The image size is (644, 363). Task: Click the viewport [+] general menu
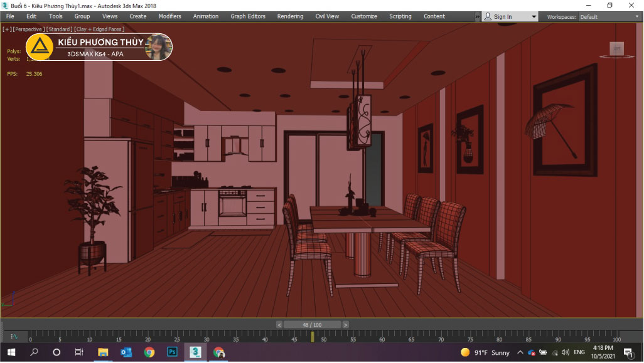[6, 29]
